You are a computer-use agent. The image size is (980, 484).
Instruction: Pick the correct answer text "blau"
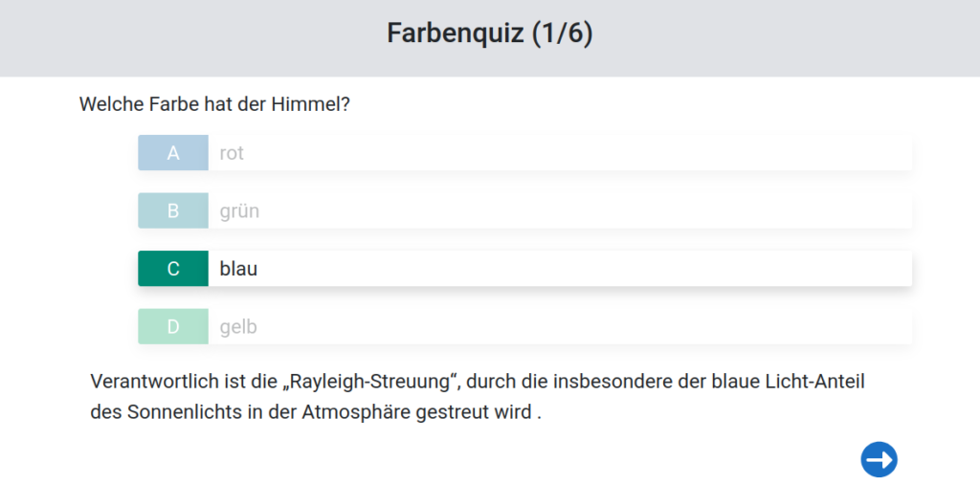[238, 269]
